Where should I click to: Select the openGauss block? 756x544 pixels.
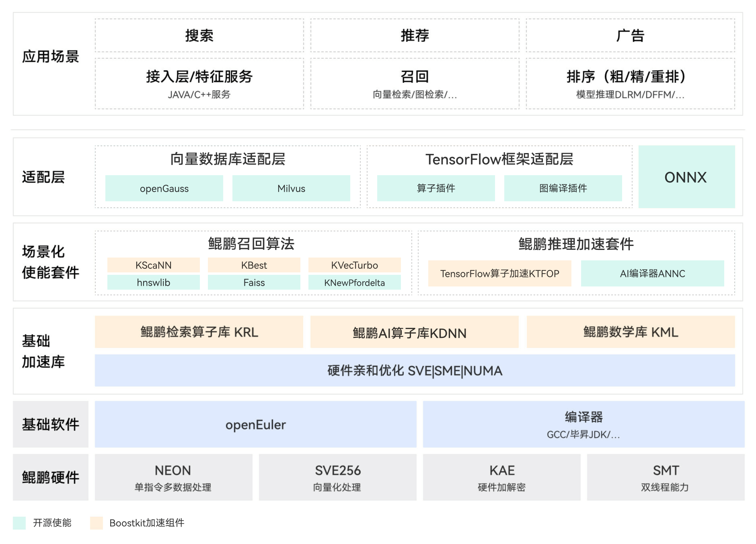(164, 188)
